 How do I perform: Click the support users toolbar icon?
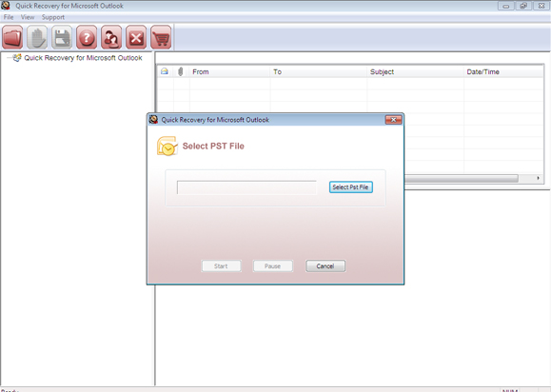tap(111, 37)
